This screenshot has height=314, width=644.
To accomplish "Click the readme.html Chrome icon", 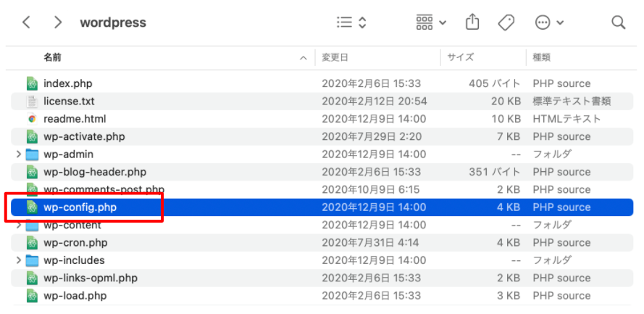I will point(32,119).
